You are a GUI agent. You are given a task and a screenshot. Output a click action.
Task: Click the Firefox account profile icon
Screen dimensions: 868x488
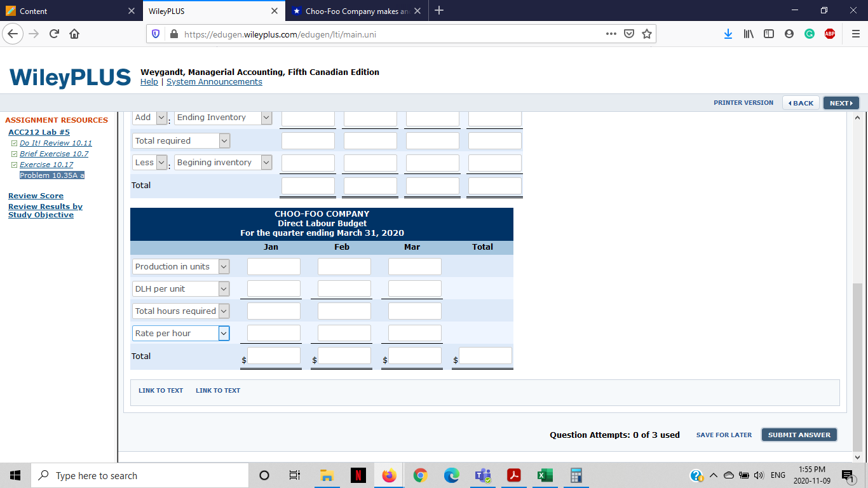tap(789, 33)
